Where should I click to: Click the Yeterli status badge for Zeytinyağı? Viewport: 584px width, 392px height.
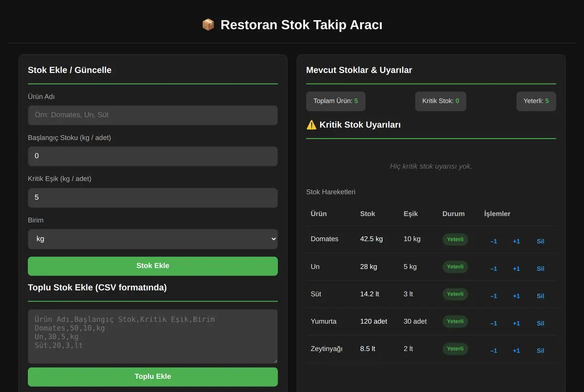pyautogui.click(x=455, y=349)
